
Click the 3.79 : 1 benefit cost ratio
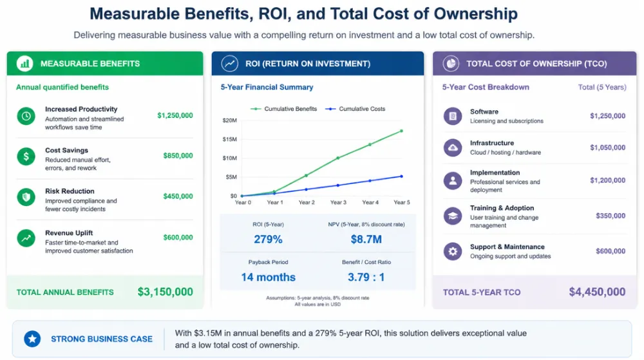366,277
